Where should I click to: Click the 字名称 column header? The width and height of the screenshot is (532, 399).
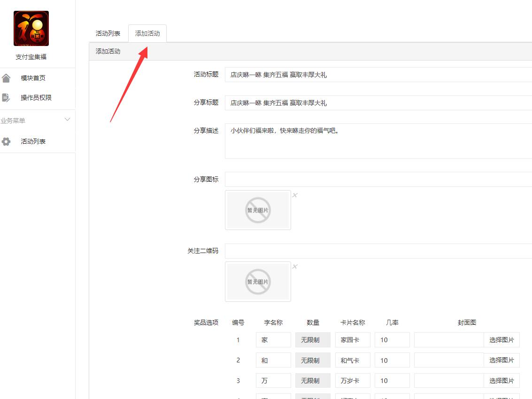(x=273, y=322)
